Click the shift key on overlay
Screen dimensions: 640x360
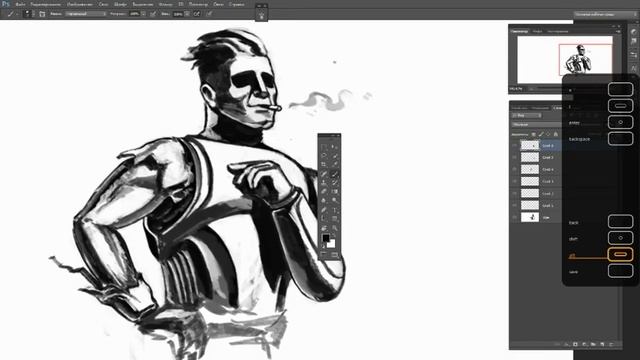[x=620, y=238]
